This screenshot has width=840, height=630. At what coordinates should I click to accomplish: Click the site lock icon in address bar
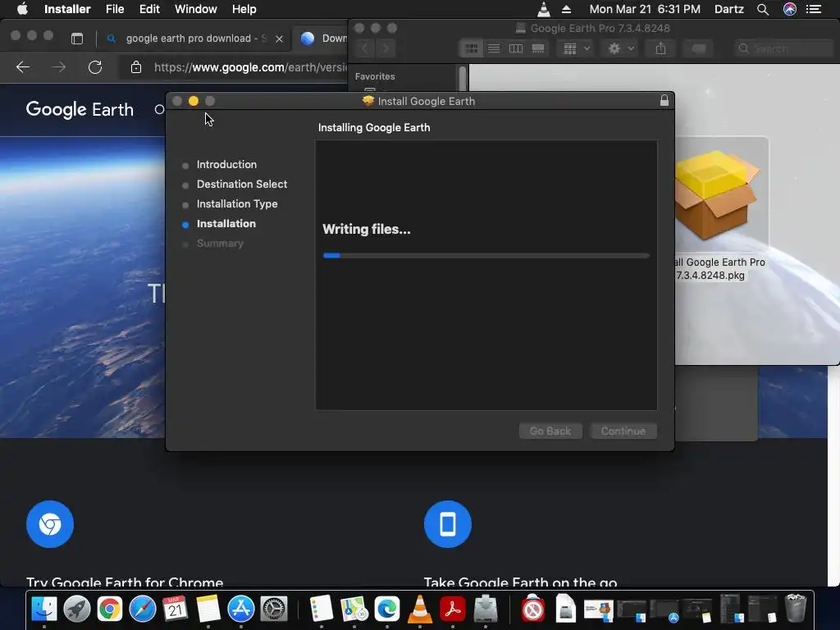tap(136, 67)
